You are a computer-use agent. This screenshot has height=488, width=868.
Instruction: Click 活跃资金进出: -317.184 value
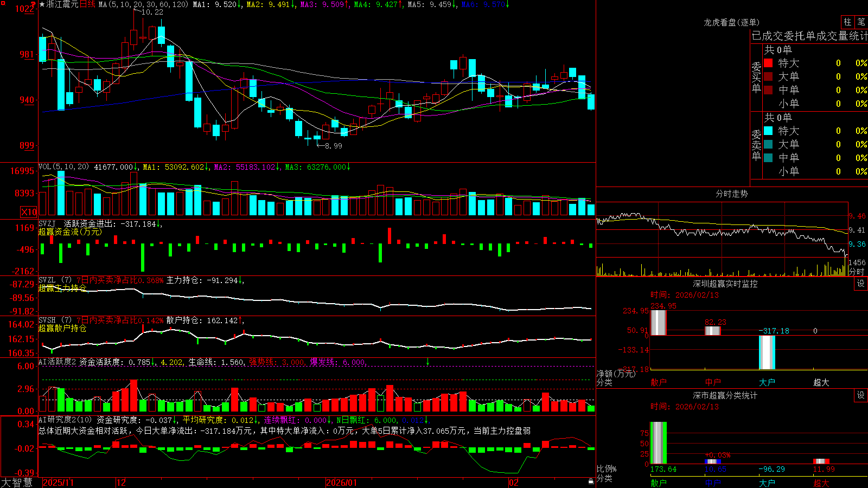pyautogui.click(x=110, y=223)
